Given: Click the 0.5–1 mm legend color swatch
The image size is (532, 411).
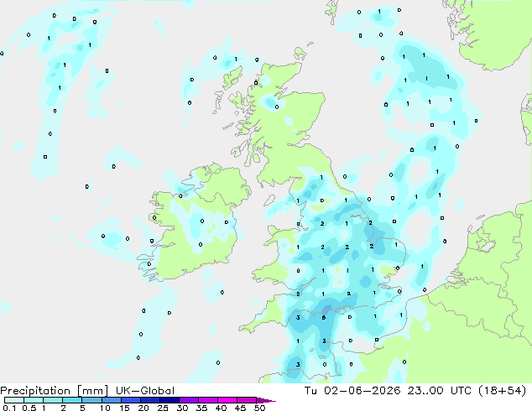Looking at the screenshot, I should pyautogui.click(x=34, y=400).
